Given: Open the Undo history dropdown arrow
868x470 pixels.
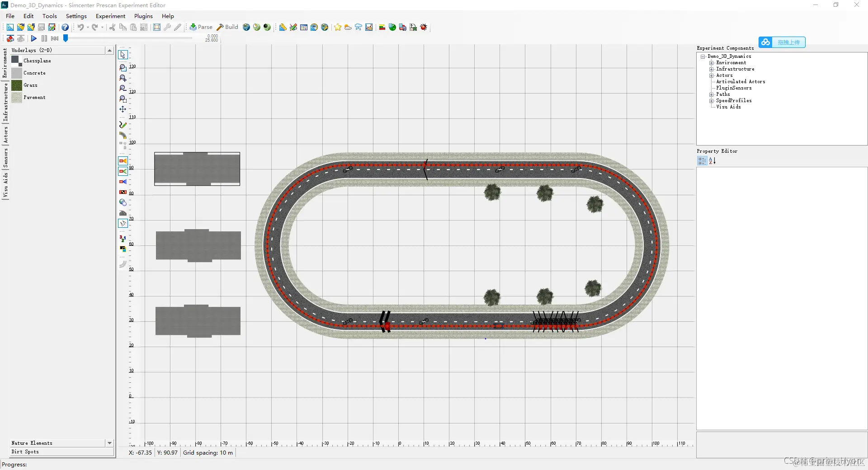Looking at the screenshot, I should point(88,28).
